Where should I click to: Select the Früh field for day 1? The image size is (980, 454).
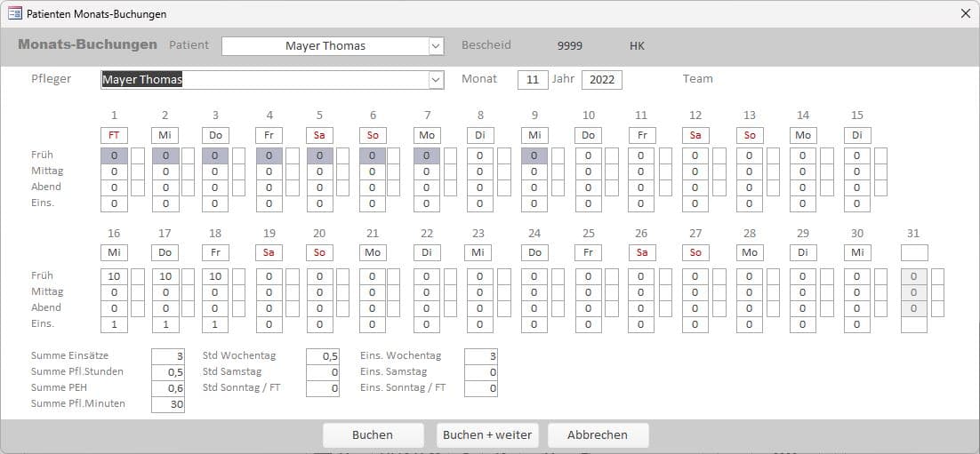[114, 156]
